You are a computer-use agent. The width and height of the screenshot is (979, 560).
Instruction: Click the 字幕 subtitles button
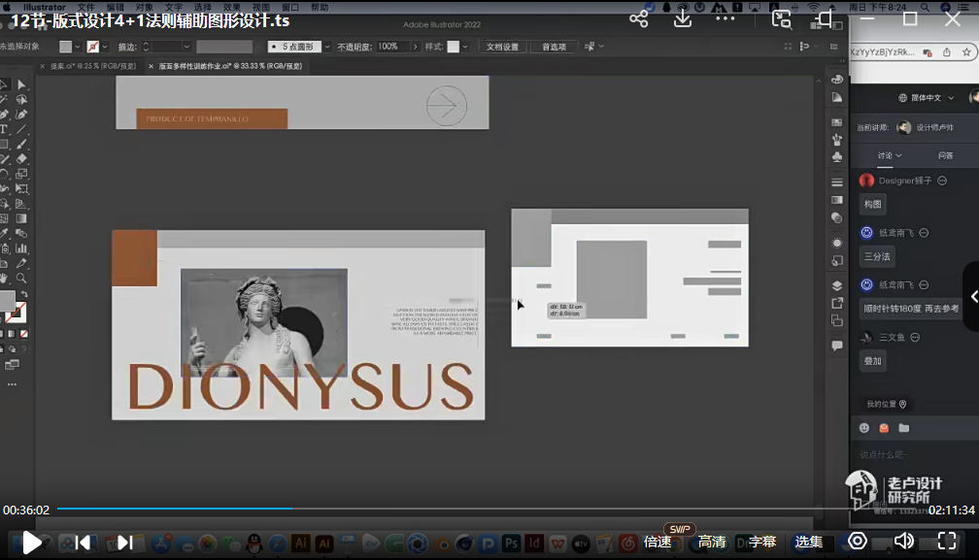coord(762,542)
